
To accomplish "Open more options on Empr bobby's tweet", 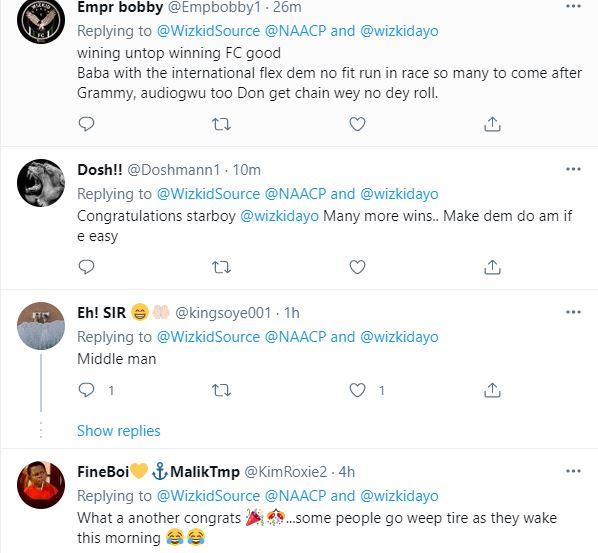I will [x=573, y=6].
